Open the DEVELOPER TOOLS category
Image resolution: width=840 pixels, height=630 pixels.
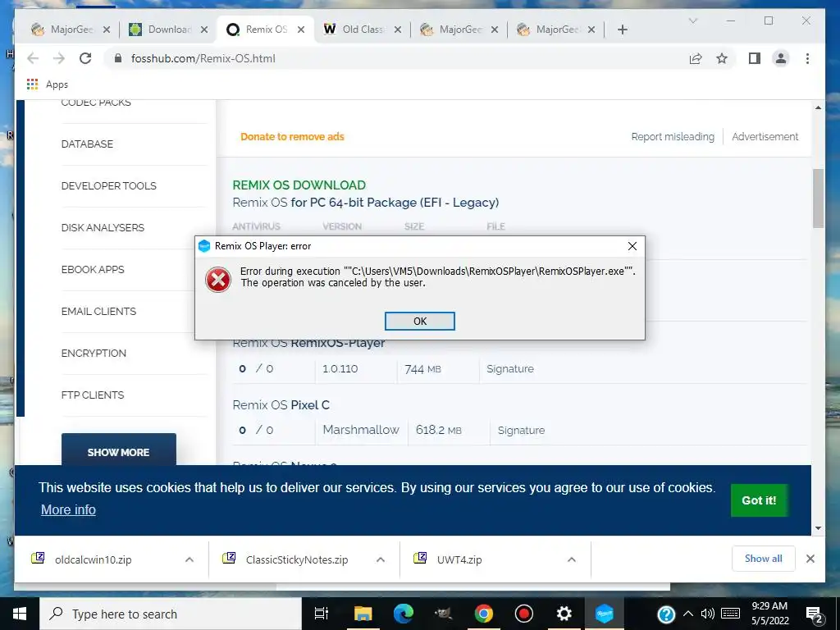109,185
